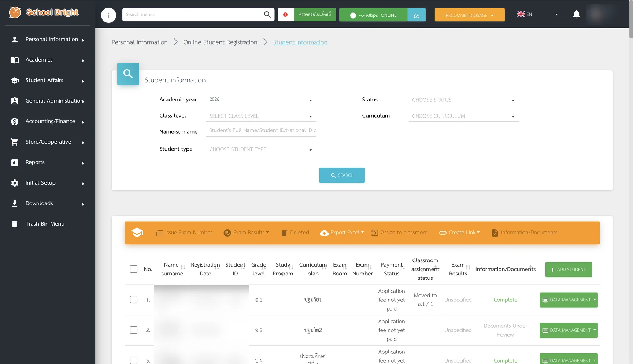Open Data Management for row 1
The height and width of the screenshot is (364, 633).
pyautogui.click(x=569, y=300)
